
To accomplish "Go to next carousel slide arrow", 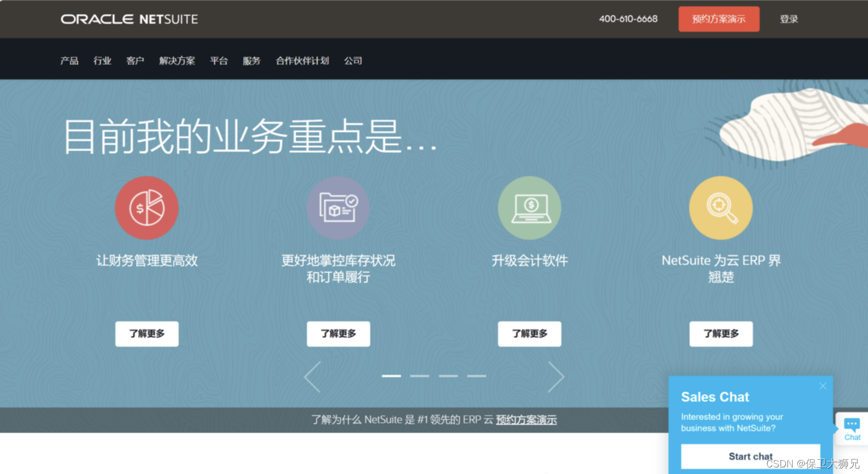I will pyautogui.click(x=555, y=376).
